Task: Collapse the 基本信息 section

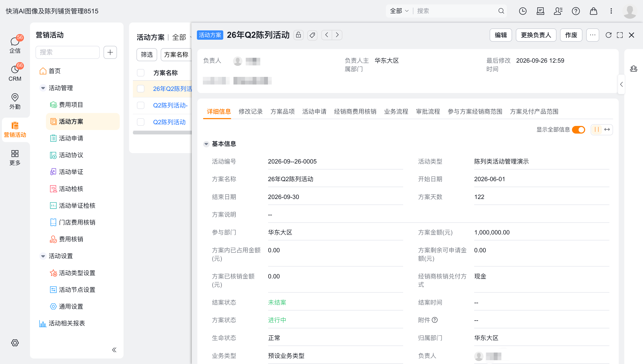Action: 206,144
